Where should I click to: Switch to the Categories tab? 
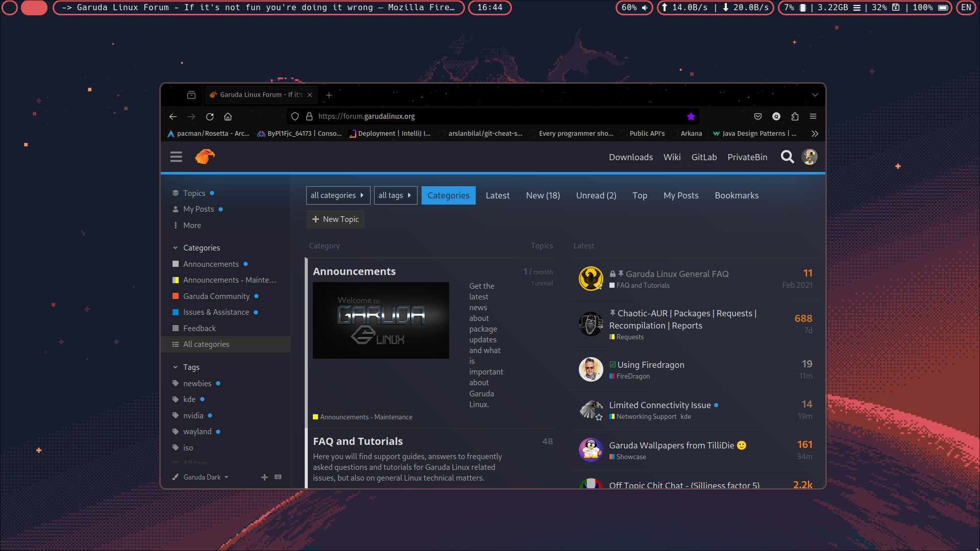pos(448,195)
